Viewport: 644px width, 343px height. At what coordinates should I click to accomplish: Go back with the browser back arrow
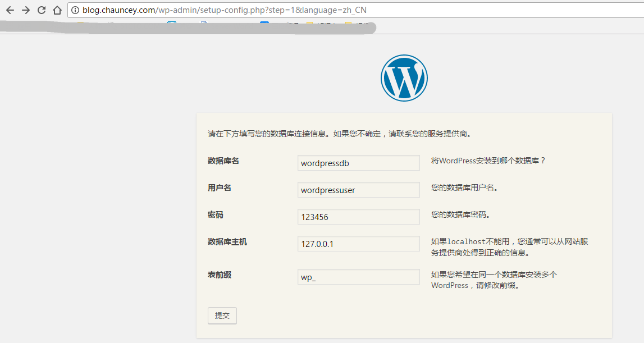[x=10, y=10]
